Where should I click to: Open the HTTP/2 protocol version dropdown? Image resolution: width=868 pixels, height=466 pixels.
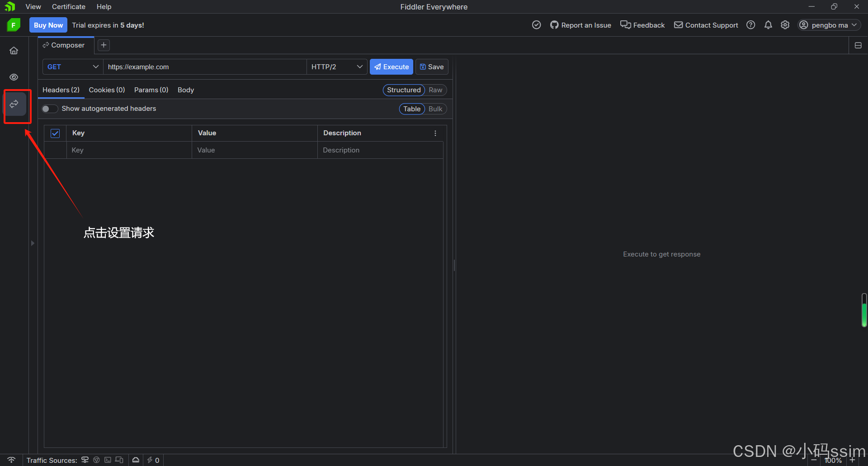337,67
